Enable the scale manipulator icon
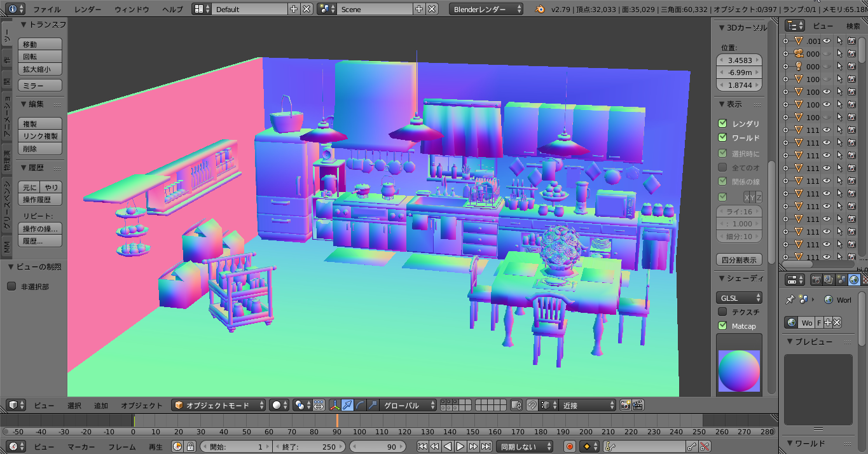Image resolution: width=868 pixels, height=454 pixels. click(373, 405)
